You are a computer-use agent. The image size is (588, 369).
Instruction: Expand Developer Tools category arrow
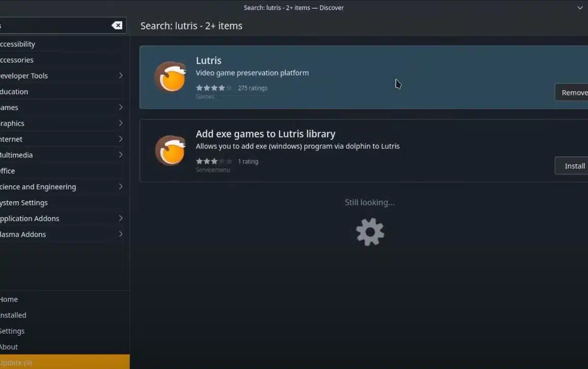tap(120, 75)
